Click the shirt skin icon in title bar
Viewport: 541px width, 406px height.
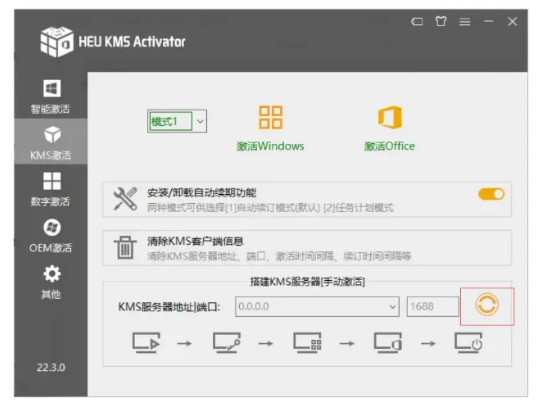click(441, 21)
